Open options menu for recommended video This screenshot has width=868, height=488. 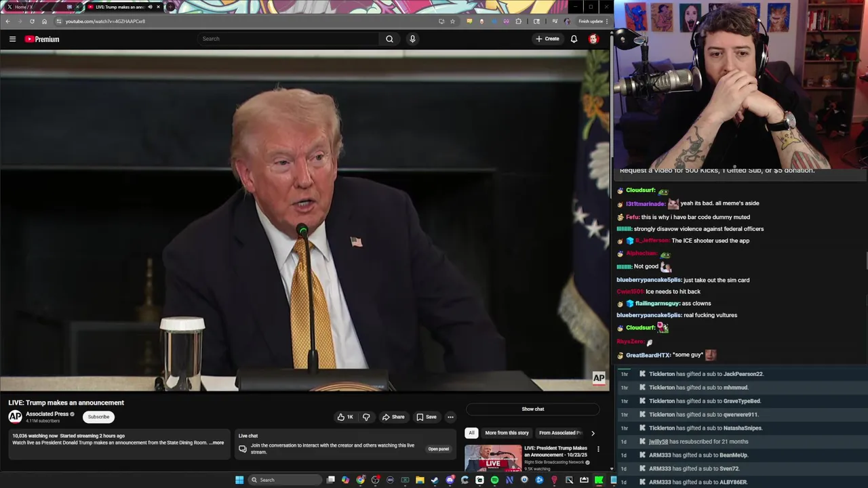pos(598,449)
